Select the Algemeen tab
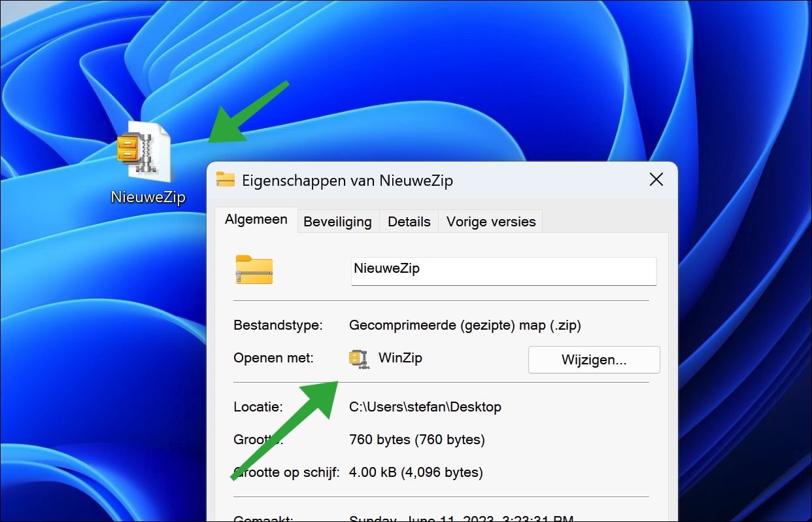812x522 pixels. (x=256, y=220)
